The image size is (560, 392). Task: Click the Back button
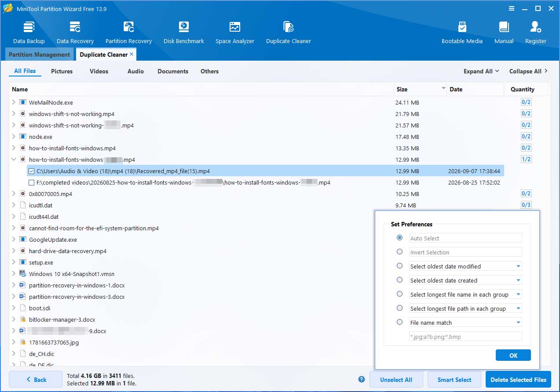pos(36,379)
